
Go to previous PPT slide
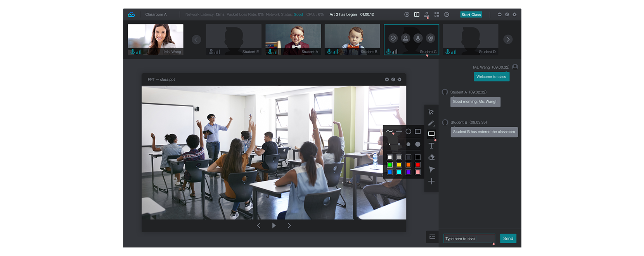coord(259,225)
